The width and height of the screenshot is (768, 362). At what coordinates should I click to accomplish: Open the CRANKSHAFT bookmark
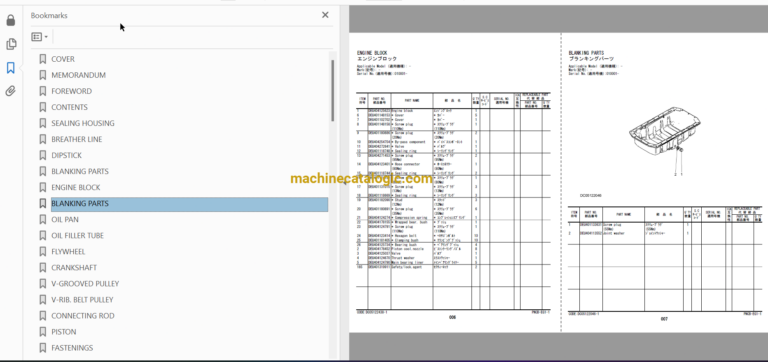74,268
